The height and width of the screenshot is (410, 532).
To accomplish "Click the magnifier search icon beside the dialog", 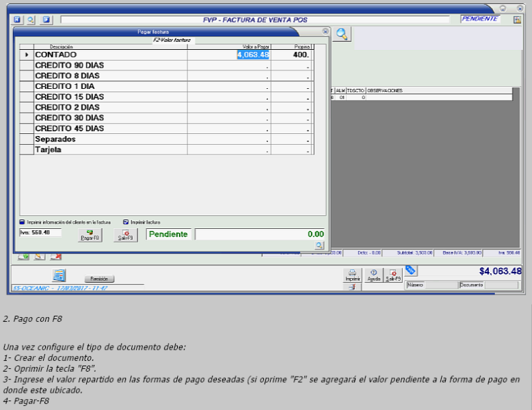I will (341, 34).
